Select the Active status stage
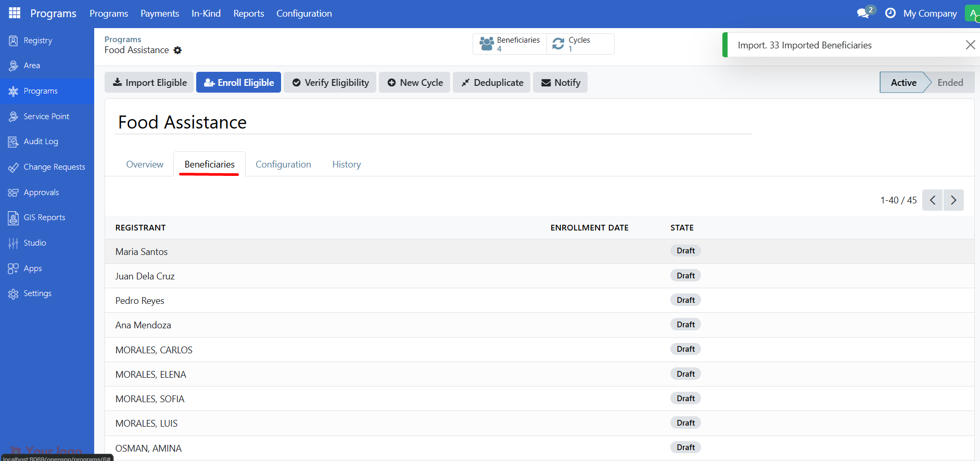This screenshot has height=461, width=980. 903,83
